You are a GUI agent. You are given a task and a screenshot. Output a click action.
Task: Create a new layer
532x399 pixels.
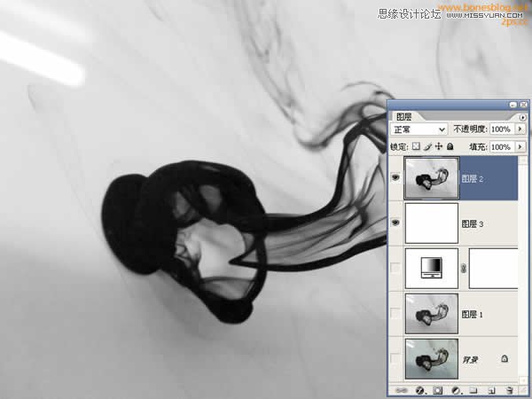pyautogui.click(x=491, y=390)
